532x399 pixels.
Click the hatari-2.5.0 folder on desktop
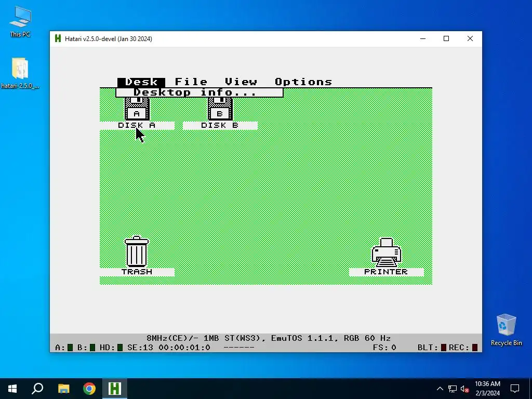point(20,73)
